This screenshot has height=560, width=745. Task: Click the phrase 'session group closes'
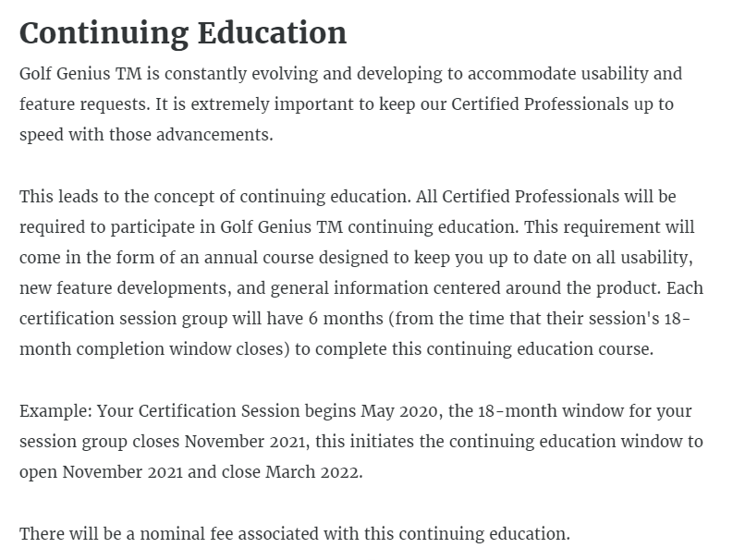click(x=94, y=441)
